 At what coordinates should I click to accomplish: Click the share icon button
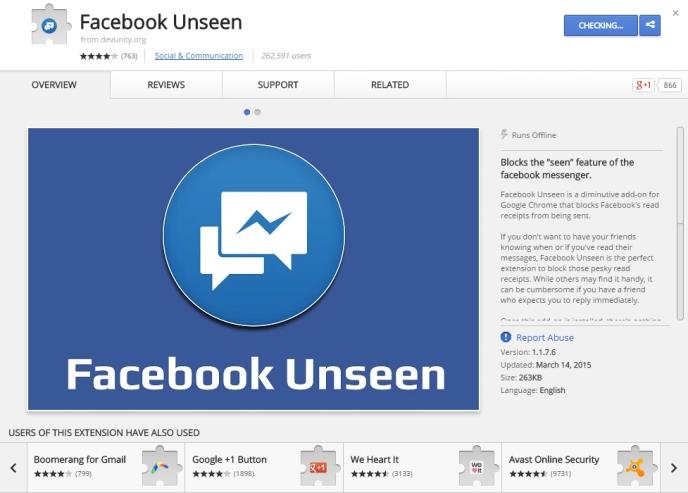(x=650, y=25)
